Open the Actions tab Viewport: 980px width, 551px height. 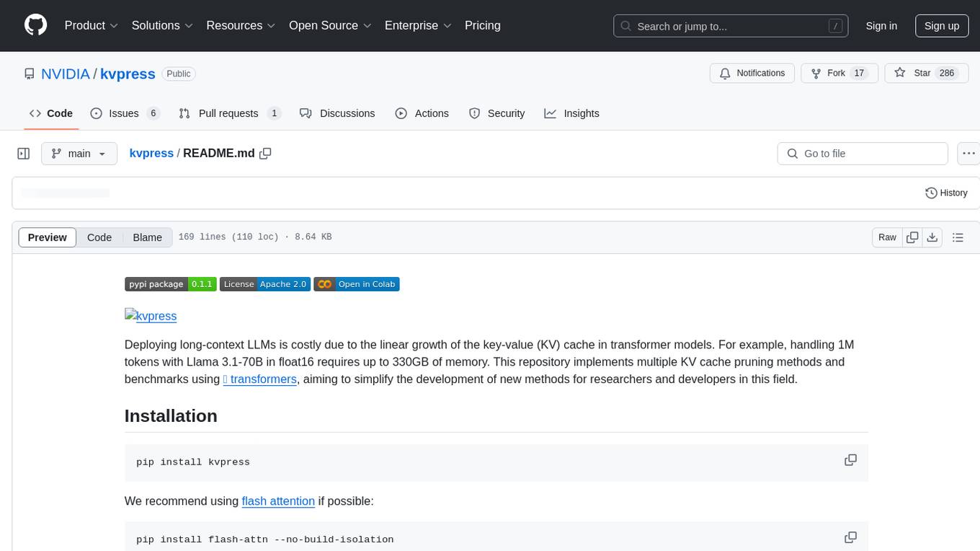point(422,113)
